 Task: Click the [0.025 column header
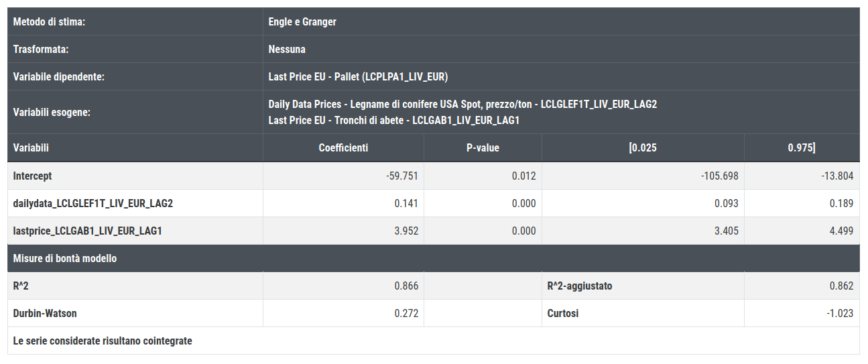(643, 148)
